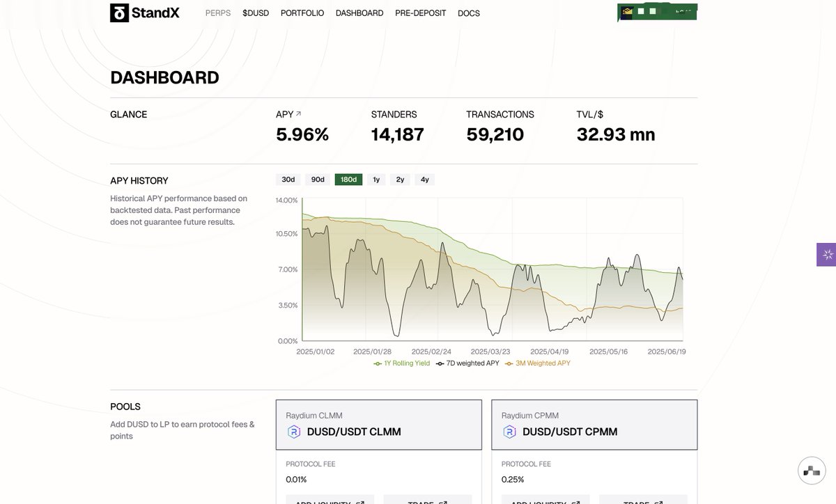The width and height of the screenshot is (836, 504).
Task: Go to the $DUSD page
Action: [256, 13]
